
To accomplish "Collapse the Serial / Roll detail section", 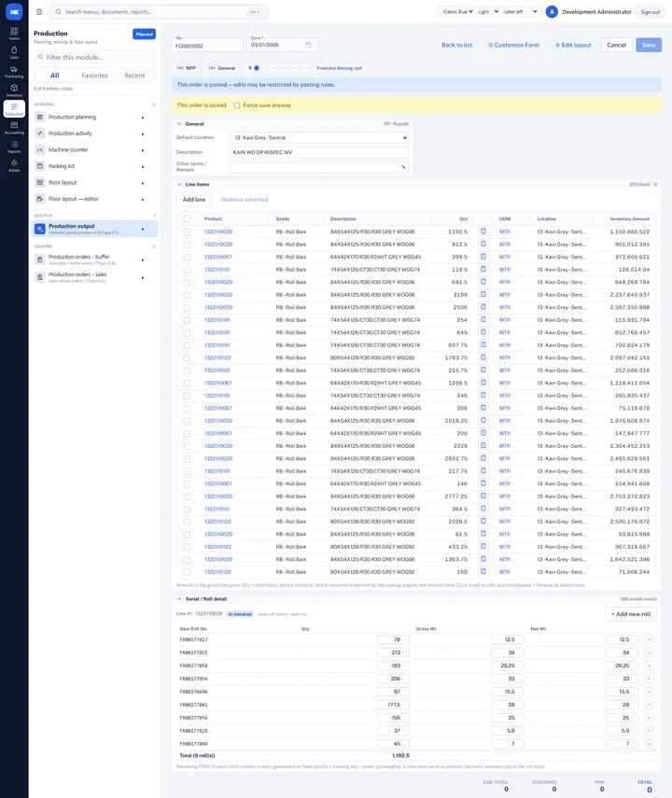I will coord(179,599).
